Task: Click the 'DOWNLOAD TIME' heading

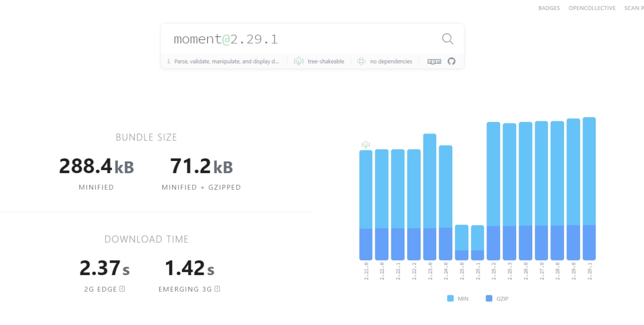Action: [146, 239]
